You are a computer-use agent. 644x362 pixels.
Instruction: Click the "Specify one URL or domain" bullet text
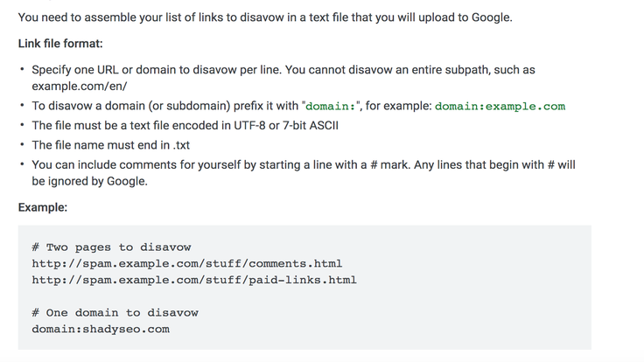click(x=283, y=78)
